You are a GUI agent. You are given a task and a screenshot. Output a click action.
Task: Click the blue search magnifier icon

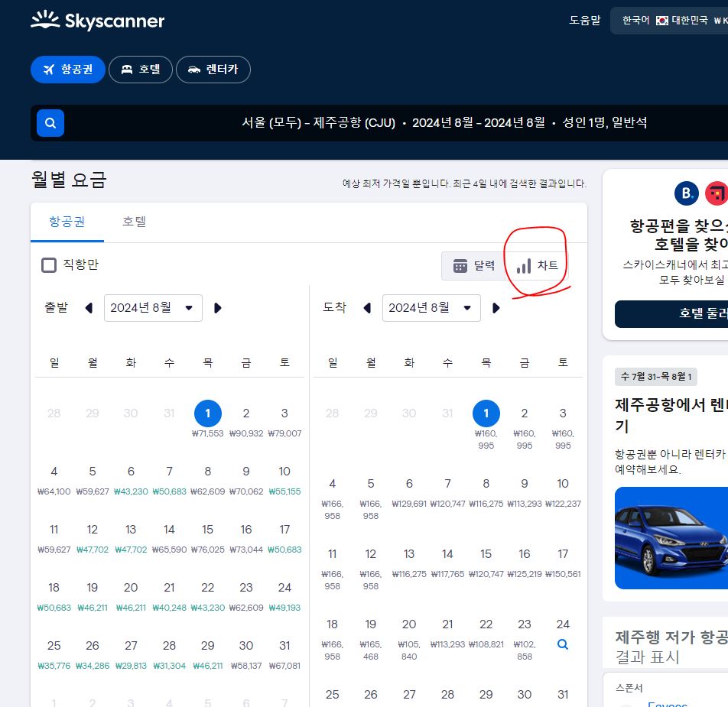(50, 122)
